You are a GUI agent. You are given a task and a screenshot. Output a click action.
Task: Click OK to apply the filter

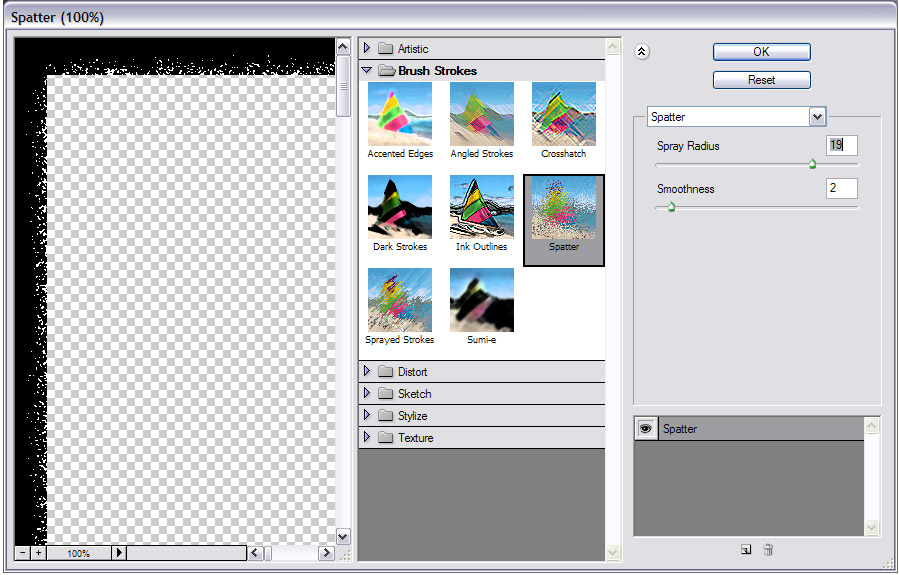click(x=761, y=52)
